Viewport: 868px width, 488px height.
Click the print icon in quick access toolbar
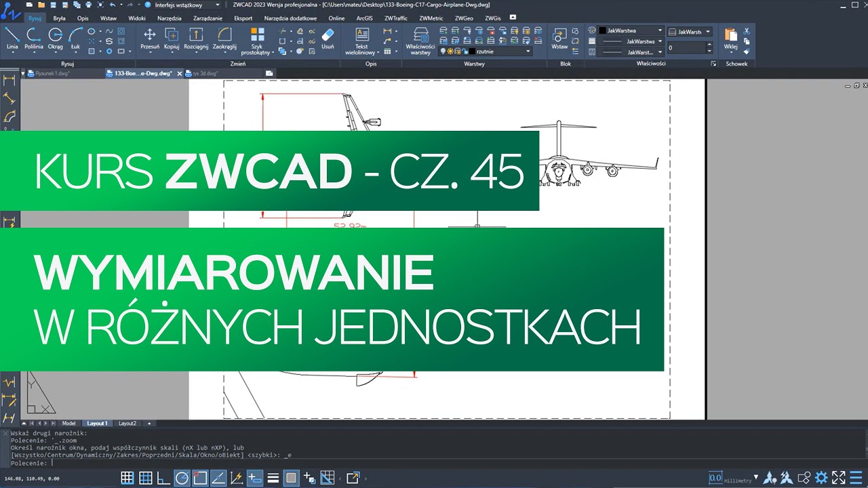89,5
